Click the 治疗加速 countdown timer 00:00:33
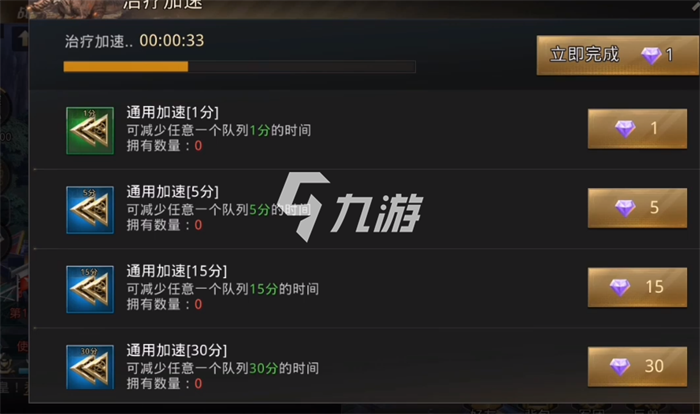 pos(172,41)
